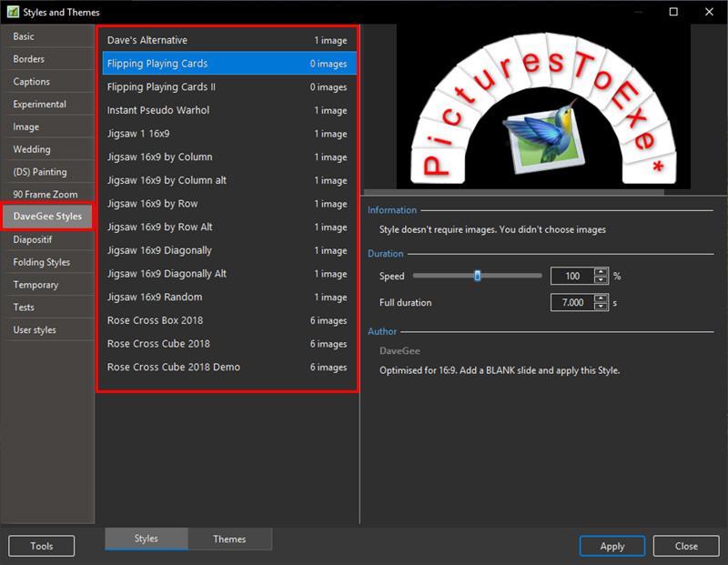The width and height of the screenshot is (728, 565).
Task: Select the Borders category
Action: [48, 59]
